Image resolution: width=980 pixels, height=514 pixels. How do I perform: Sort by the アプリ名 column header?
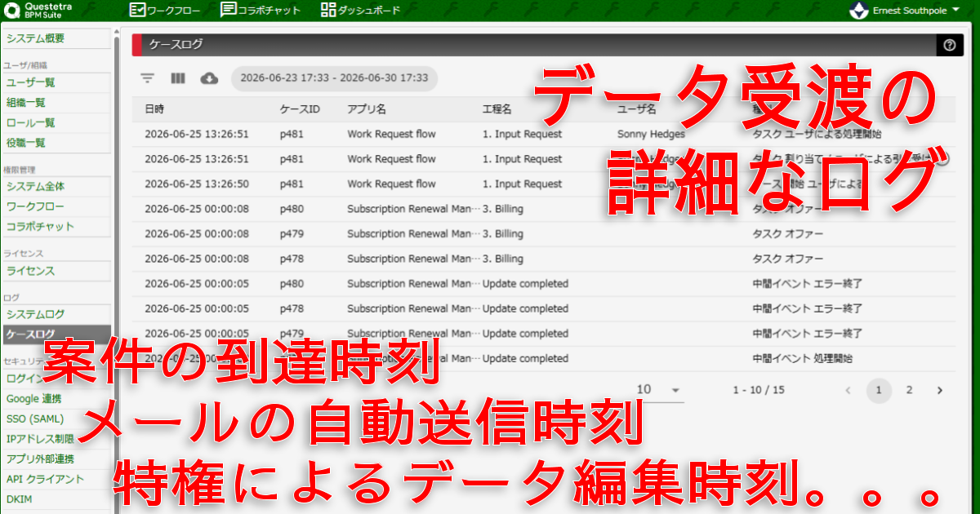(367, 109)
